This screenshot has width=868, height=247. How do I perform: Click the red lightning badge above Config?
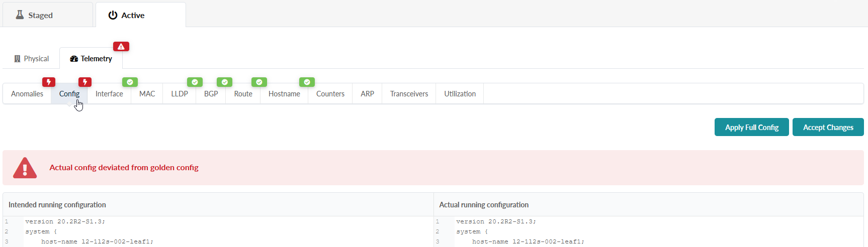[x=85, y=82]
